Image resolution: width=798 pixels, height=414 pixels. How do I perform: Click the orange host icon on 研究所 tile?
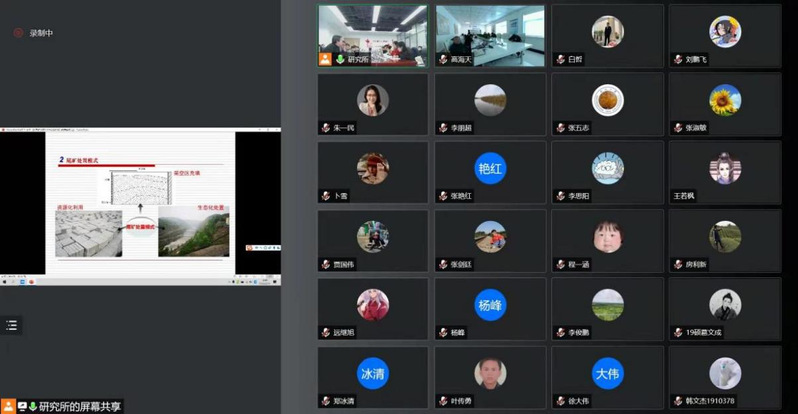click(x=325, y=59)
